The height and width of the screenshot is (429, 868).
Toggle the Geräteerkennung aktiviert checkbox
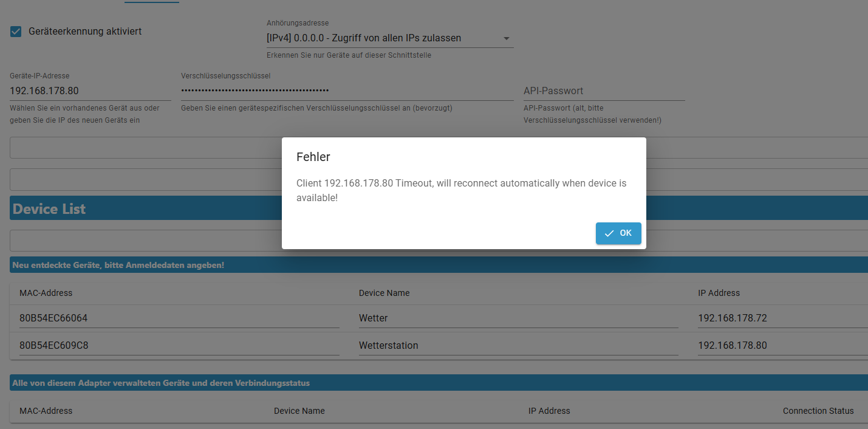point(16,32)
